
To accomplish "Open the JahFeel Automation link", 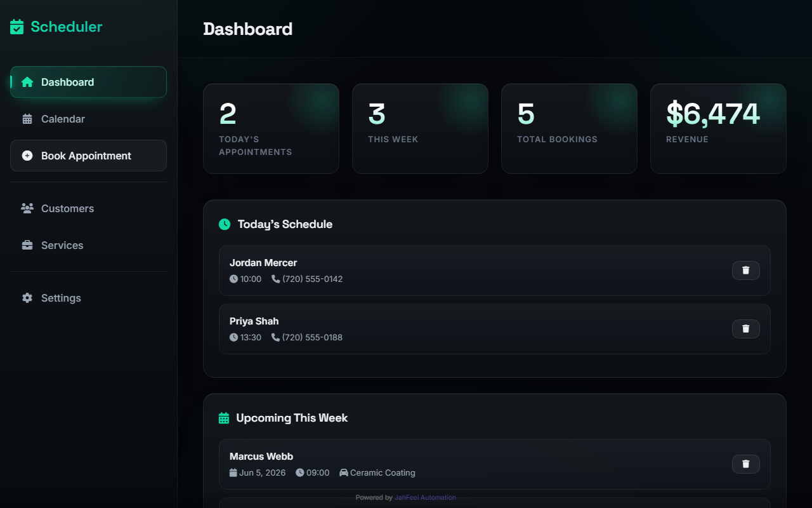I will pyautogui.click(x=425, y=498).
